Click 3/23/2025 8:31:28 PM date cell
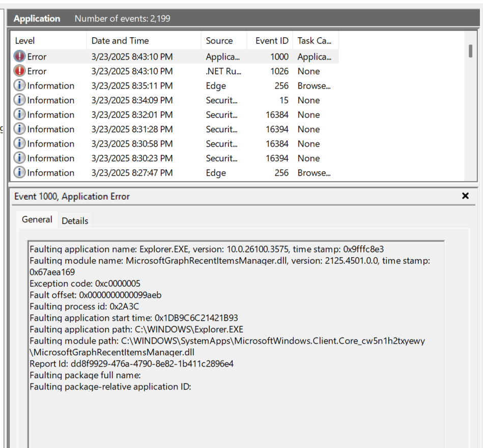The image size is (483, 448). (132, 129)
